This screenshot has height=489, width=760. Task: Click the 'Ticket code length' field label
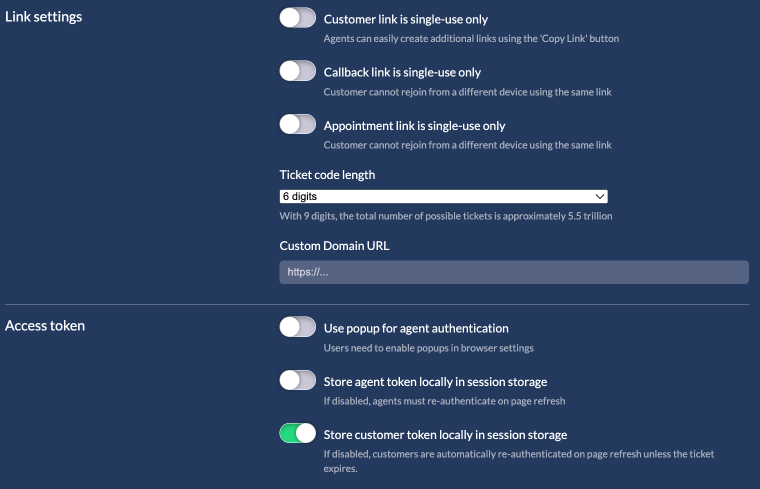pos(327,175)
